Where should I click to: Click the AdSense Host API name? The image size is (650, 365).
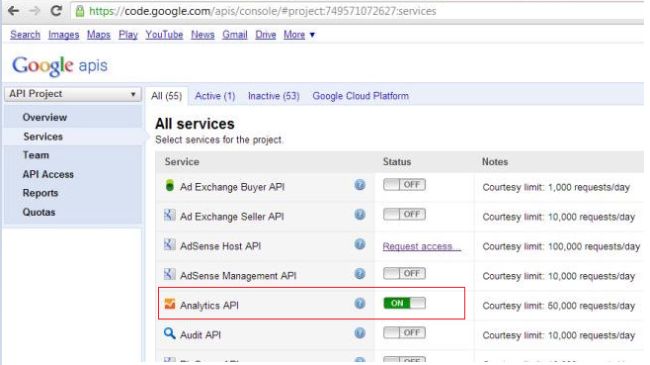click(221, 246)
